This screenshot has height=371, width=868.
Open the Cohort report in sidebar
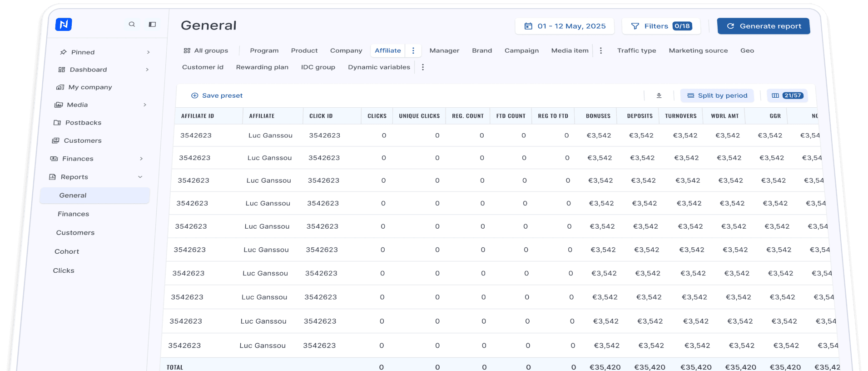point(67,251)
